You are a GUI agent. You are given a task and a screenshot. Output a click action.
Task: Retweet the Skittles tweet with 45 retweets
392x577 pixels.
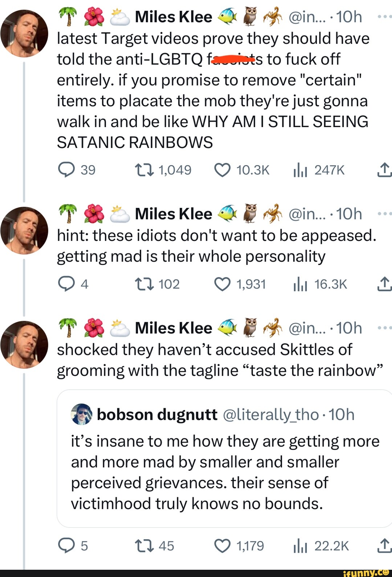[x=144, y=546]
